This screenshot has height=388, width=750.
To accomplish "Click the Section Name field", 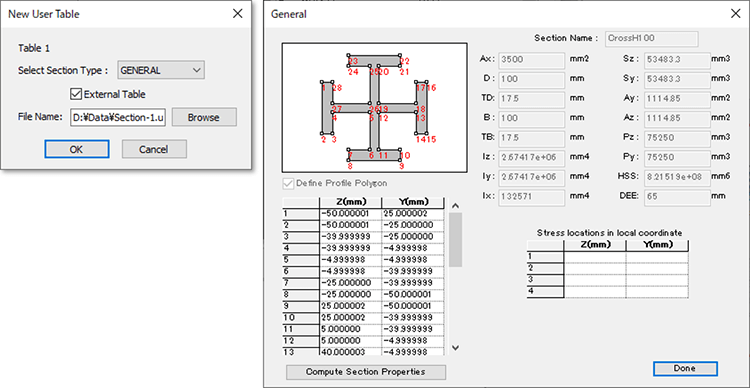I will tap(651, 38).
